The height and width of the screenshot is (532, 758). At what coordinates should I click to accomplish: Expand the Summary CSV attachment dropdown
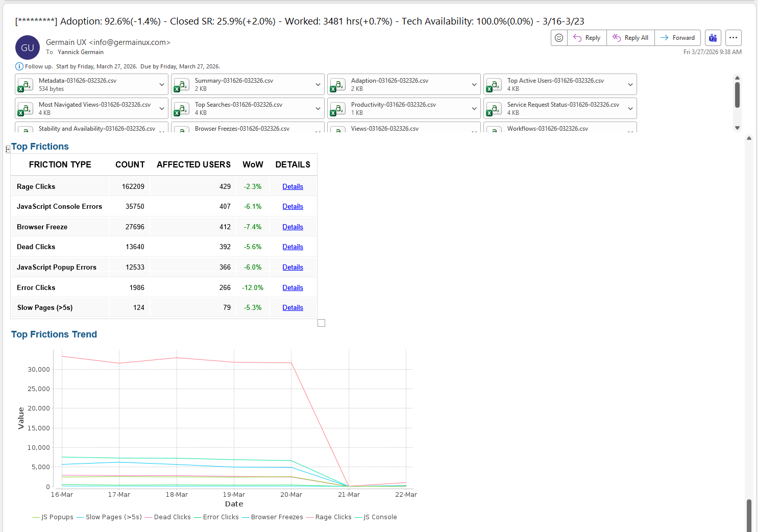(x=317, y=85)
